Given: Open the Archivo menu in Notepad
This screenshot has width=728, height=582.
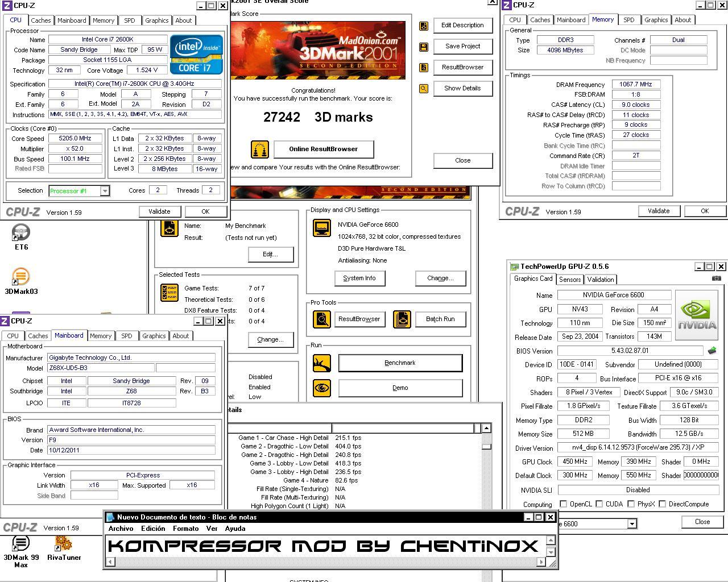Looking at the screenshot, I should click(x=121, y=529).
